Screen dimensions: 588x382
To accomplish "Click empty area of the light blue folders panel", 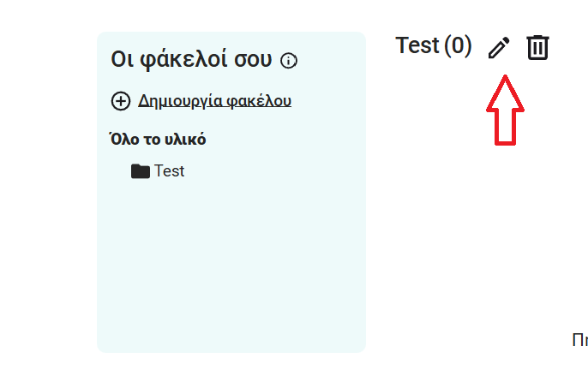I will point(231,266).
